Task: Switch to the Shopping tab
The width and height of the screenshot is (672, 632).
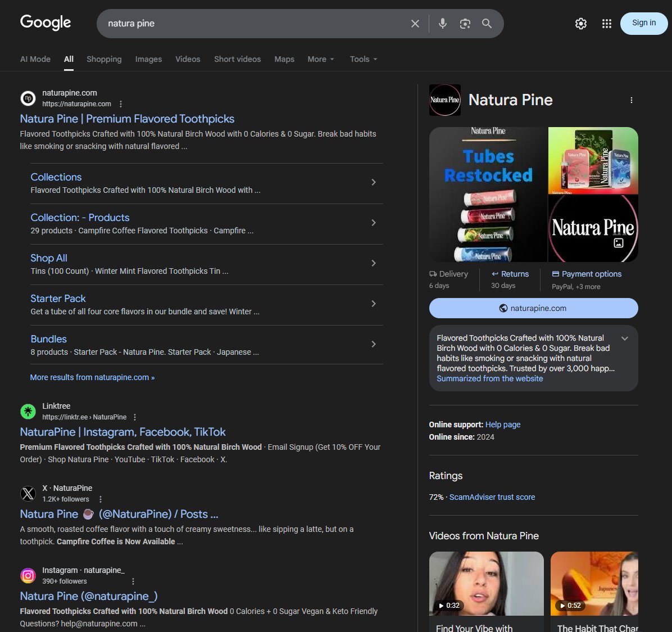Action: pyautogui.click(x=104, y=59)
